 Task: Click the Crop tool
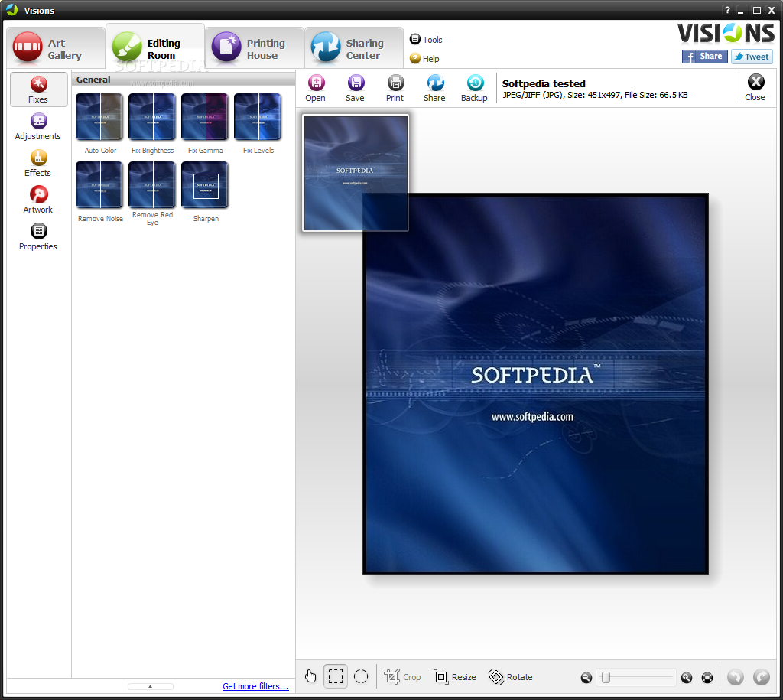tap(402, 677)
